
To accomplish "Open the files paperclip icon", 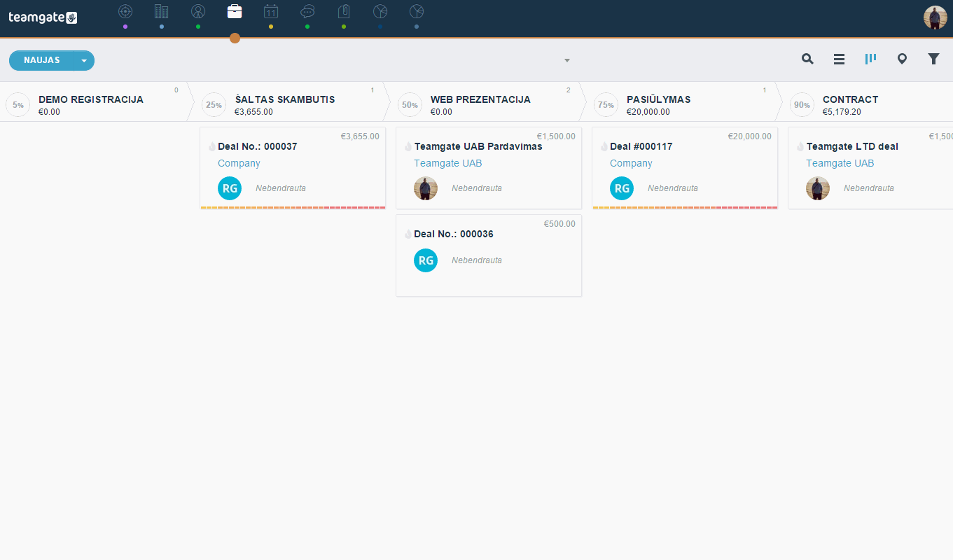I will [344, 11].
